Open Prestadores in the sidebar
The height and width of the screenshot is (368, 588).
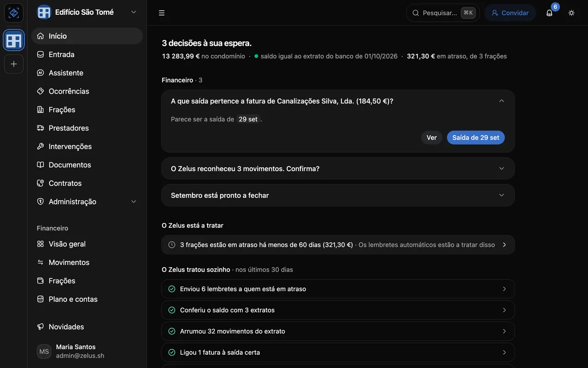point(87,128)
